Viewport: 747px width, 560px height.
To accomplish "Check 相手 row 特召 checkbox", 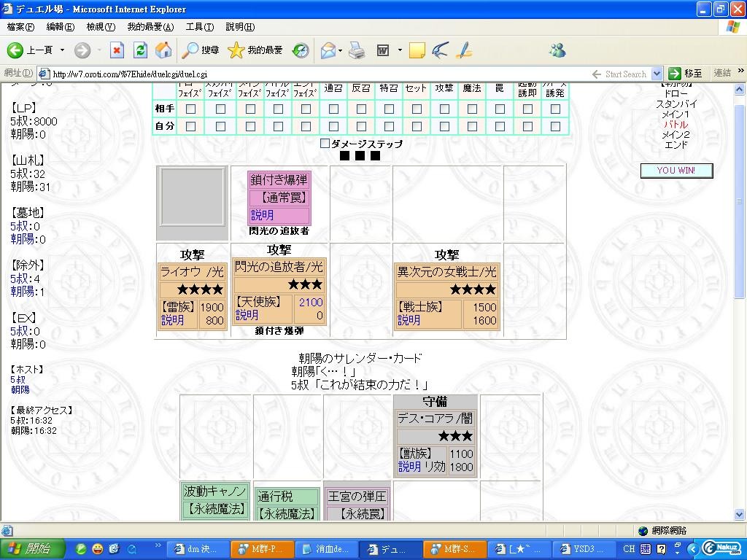I will (389, 109).
